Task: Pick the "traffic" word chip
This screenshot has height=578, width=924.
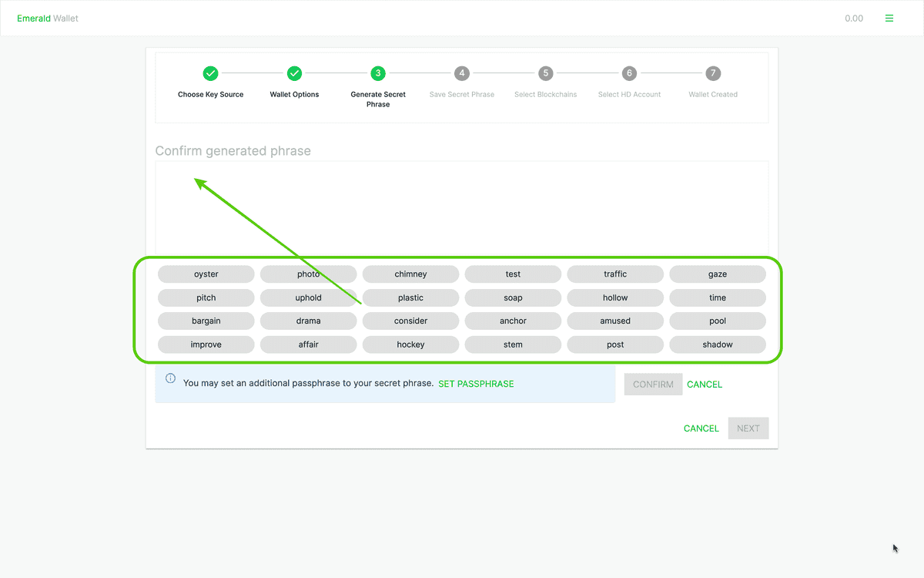Action: (x=615, y=274)
